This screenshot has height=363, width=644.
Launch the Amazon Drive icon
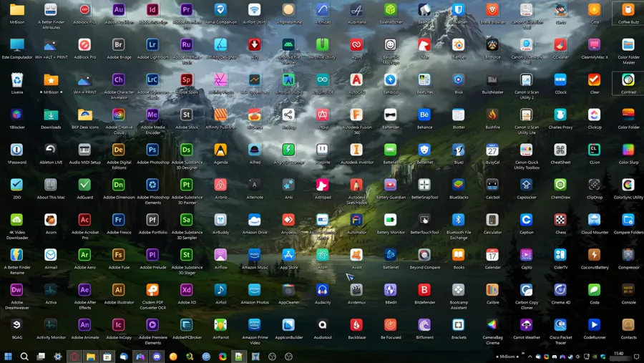click(255, 220)
